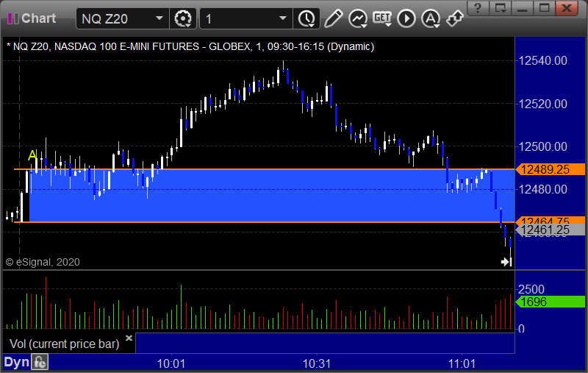
Task: Click the purple Chart window icon
Action: coord(13,18)
